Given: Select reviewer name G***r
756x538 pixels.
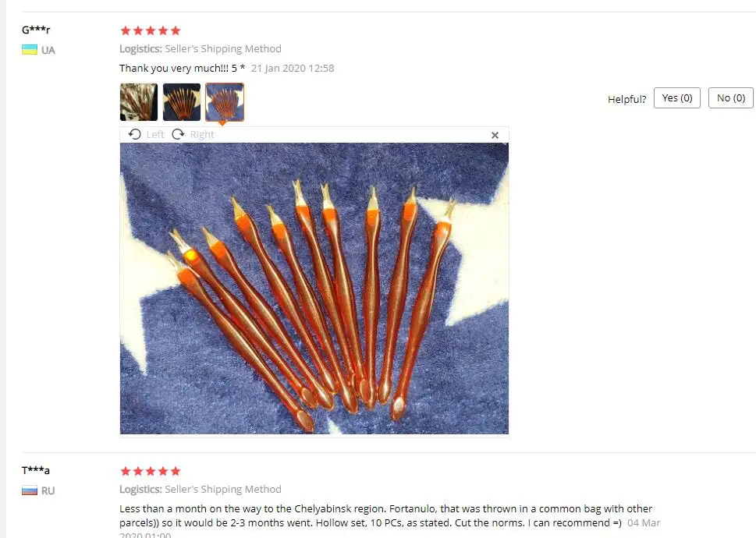Looking at the screenshot, I should 36,30.
